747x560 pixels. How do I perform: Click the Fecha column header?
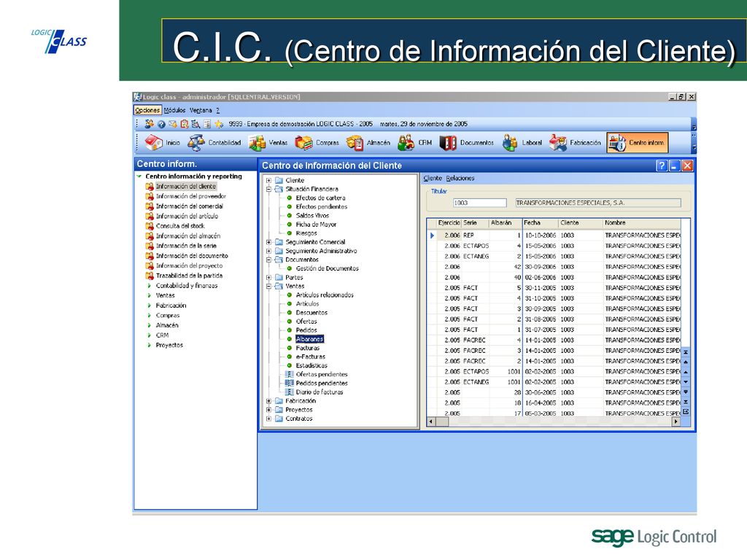tap(541, 223)
